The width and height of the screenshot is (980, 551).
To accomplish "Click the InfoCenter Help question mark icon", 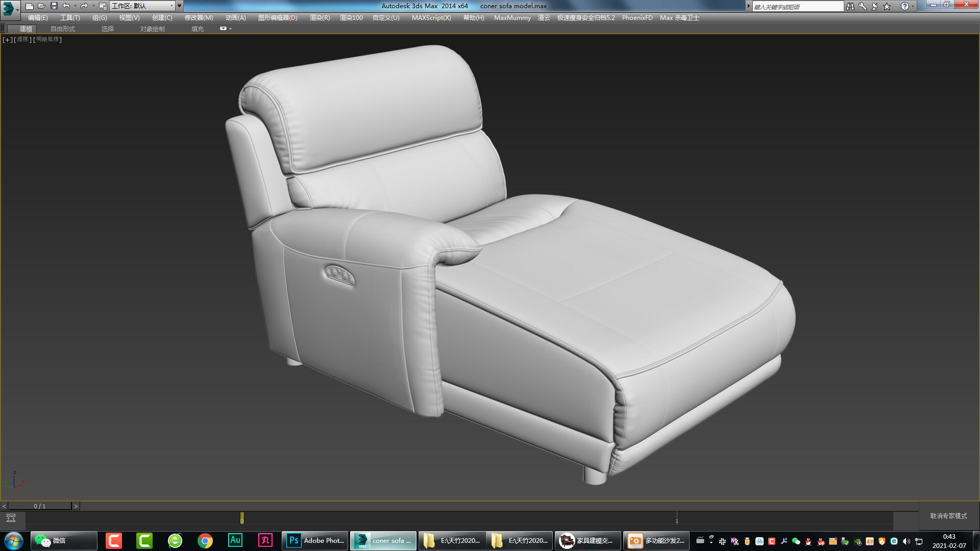I will [905, 6].
